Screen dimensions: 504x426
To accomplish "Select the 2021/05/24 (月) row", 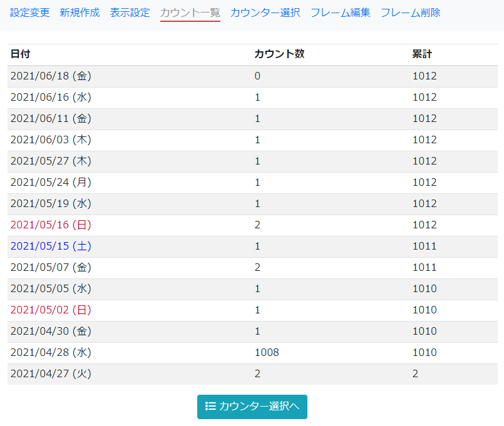I will (51, 182).
